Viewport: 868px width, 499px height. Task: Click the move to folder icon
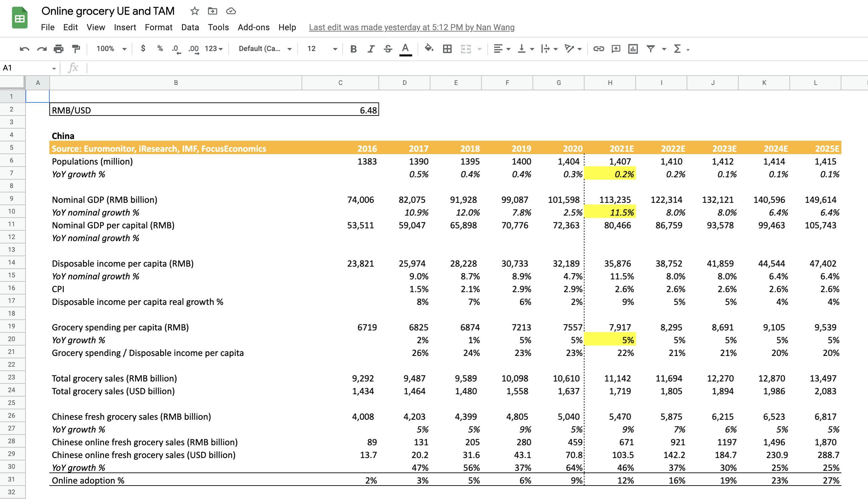point(212,11)
